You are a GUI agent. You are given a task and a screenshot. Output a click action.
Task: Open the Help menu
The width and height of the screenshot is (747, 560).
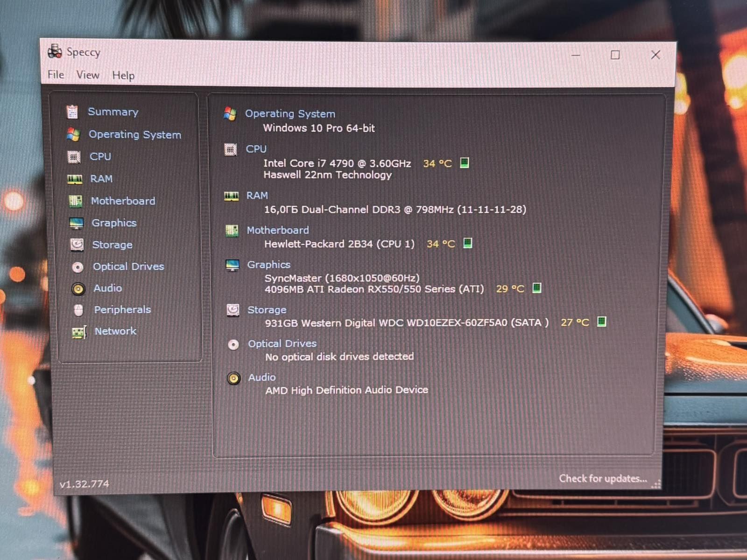tap(123, 76)
